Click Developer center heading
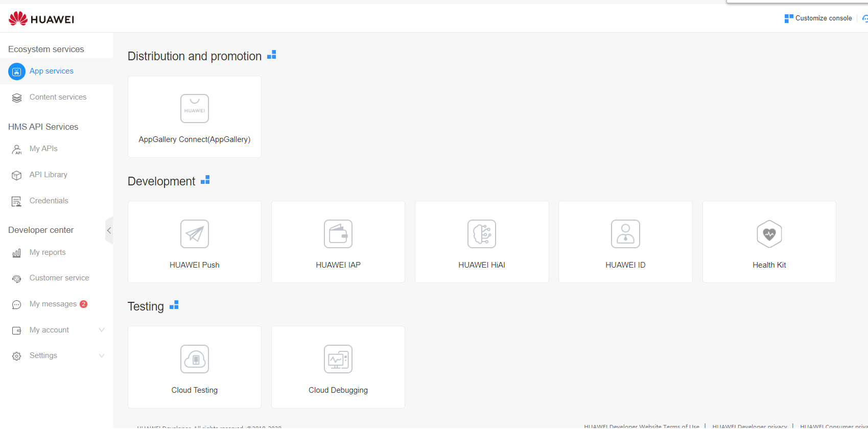 coord(41,230)
